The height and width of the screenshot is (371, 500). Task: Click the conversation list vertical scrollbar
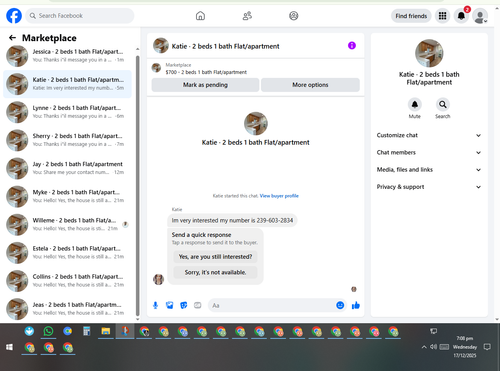tap(138, 186)
